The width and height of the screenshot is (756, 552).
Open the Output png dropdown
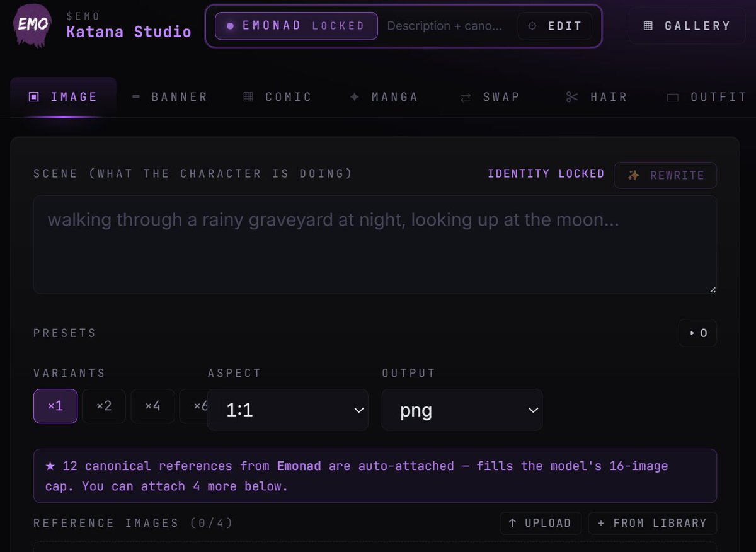pyautogui.click(x=462, y=410)
